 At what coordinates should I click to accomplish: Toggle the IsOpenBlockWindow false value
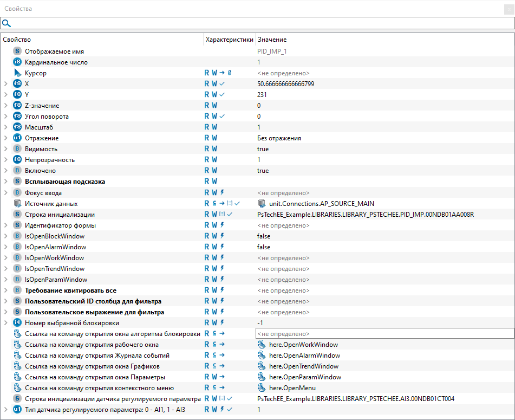pyautogui.click(x=264, y=236)
